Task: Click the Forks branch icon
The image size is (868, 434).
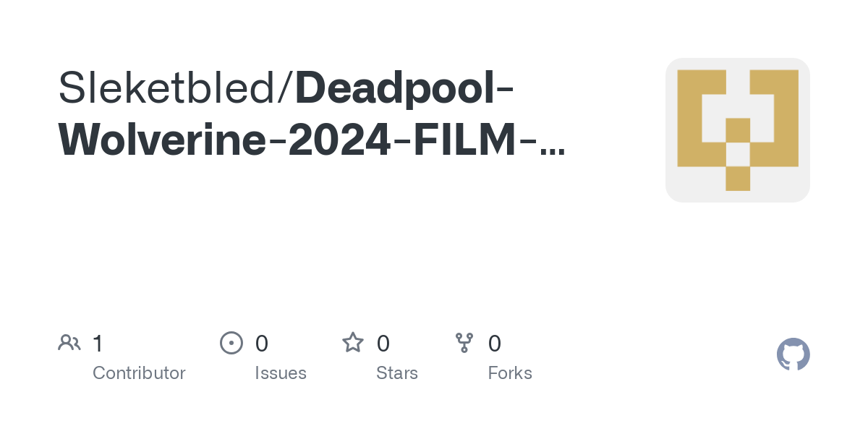Action: (464, 343)
